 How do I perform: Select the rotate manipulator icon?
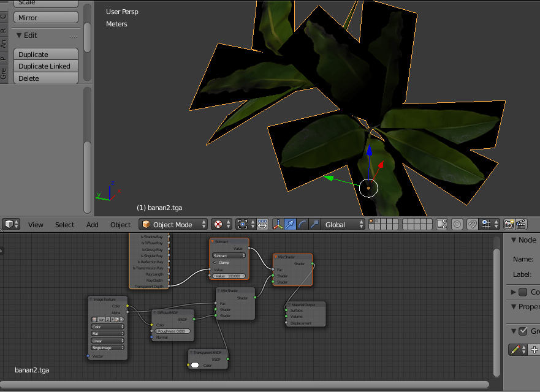point(303,225)
